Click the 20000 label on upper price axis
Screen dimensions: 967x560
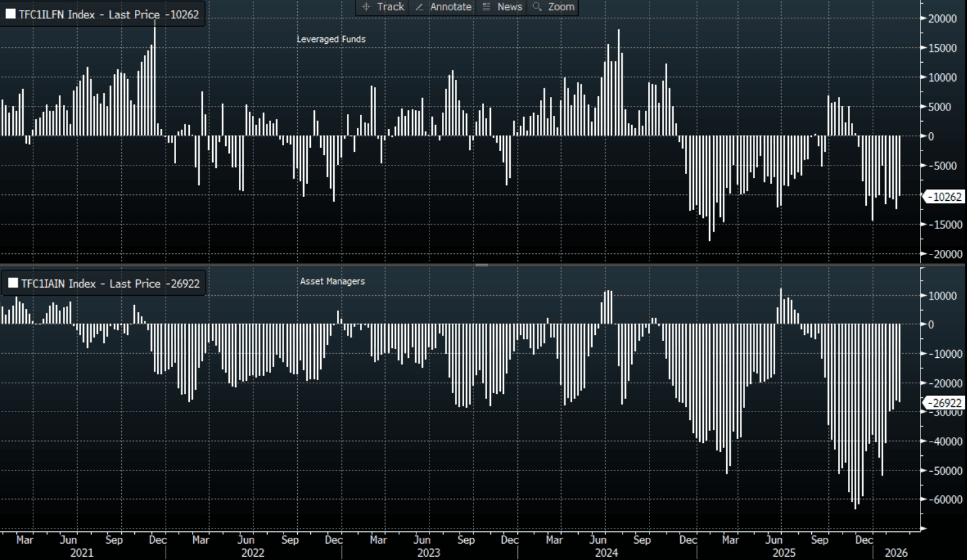(943, 19)
